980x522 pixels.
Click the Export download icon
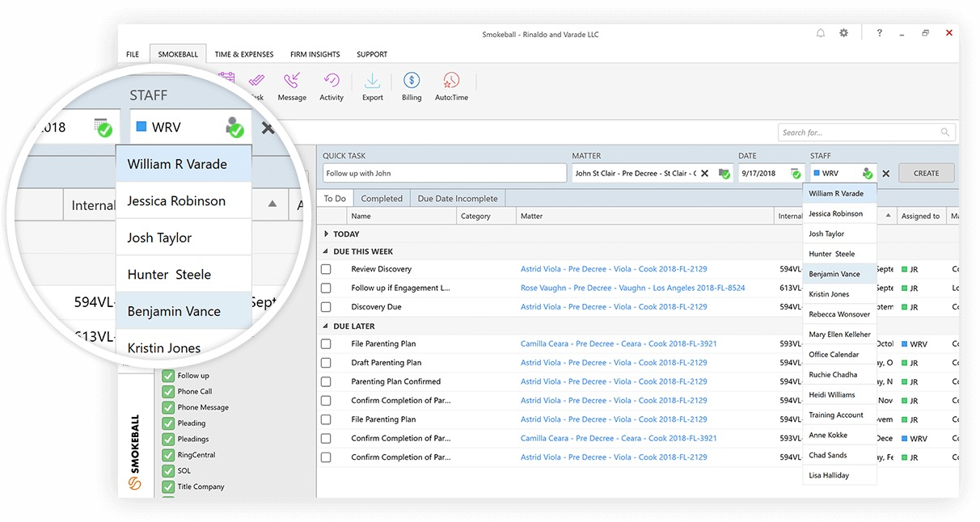tap(372, 81)
